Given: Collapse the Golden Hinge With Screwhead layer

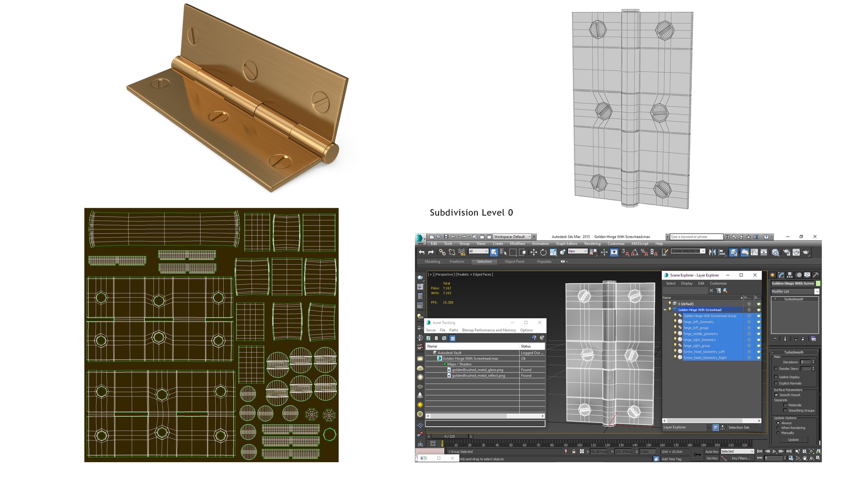Looking at the screenshot, I should click(x=665, y=310).
